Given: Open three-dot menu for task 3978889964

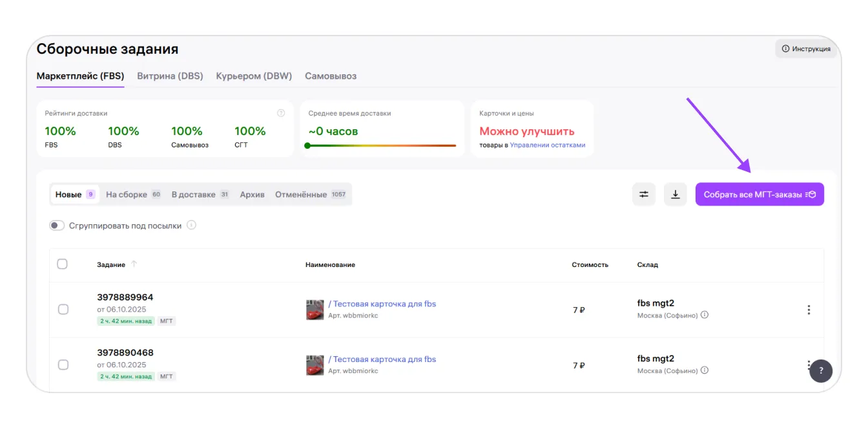Looking at the screenshot, I should coord(809,310).
